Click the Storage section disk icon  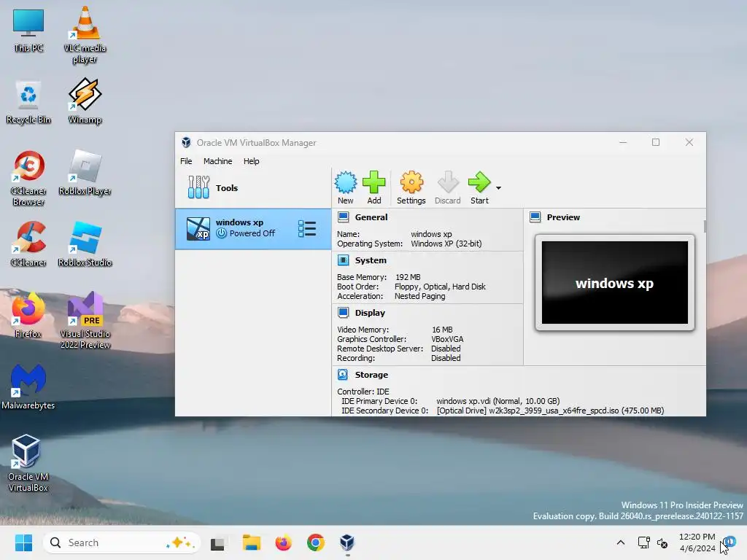click(343, 375)
